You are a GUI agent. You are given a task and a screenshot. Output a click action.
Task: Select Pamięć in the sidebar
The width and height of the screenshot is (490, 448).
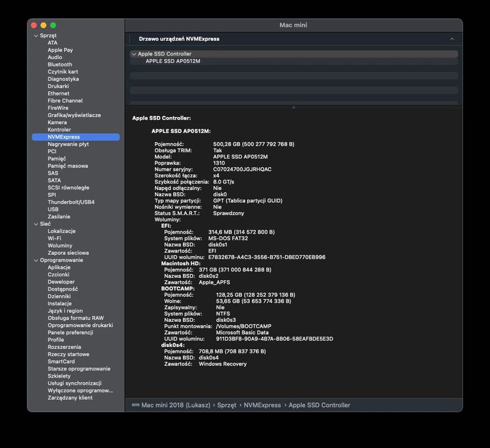tap(56, 159)
